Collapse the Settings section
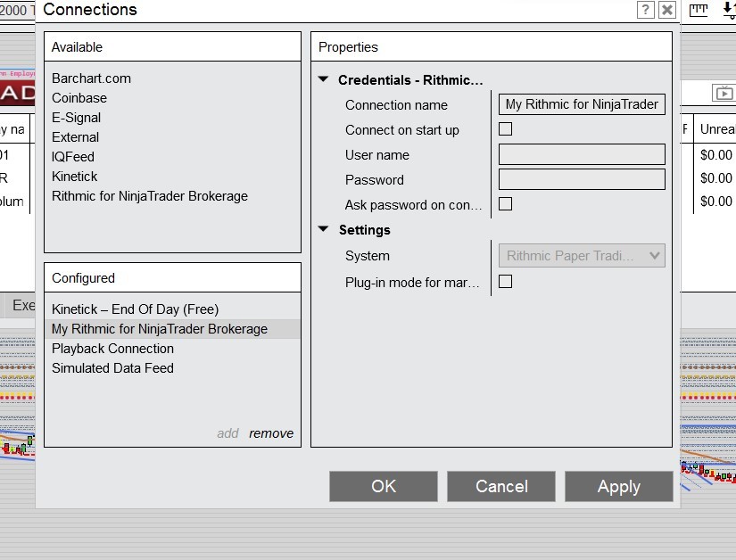This screenshot has height=560, width=736. click(324, 229)
